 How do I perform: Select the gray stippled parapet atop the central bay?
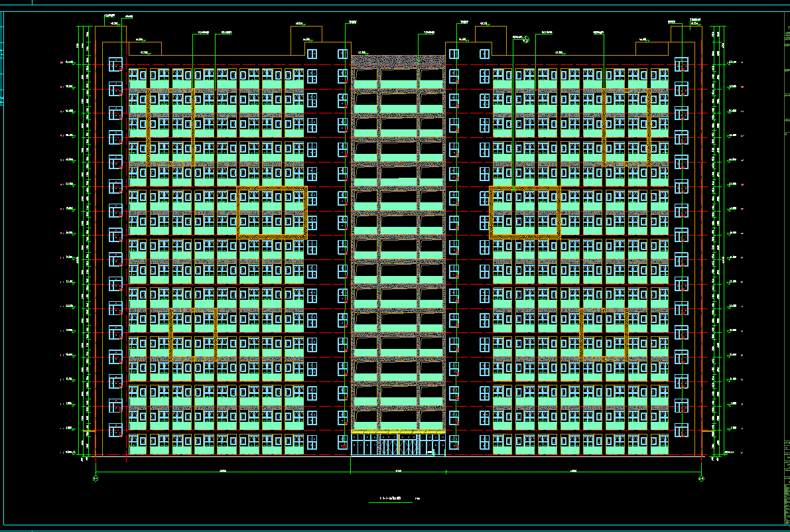pyautogui.click(x=398, y=62)
